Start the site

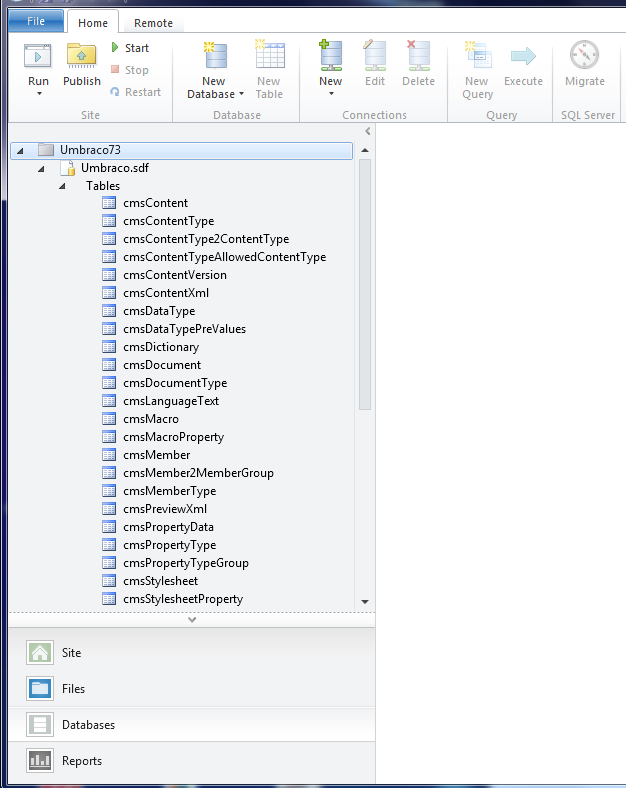130,48
